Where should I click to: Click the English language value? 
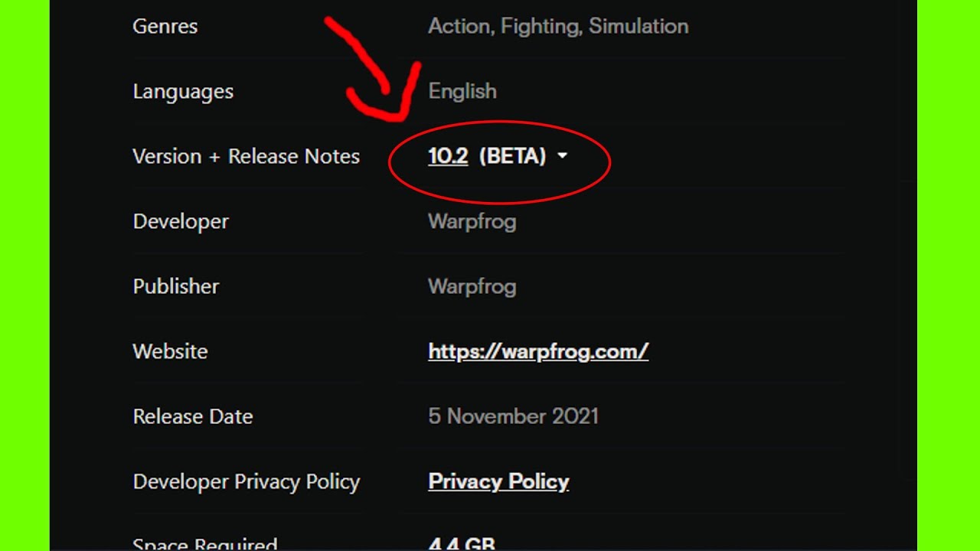point(462,91)
